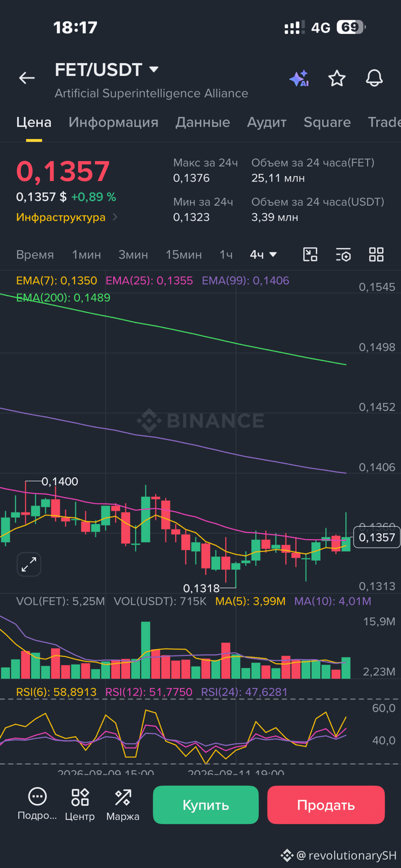Screen dimensions: 401x868
Task: Tap the 24h USDT volume 3,39 млн
Action: tap(275, 217)
